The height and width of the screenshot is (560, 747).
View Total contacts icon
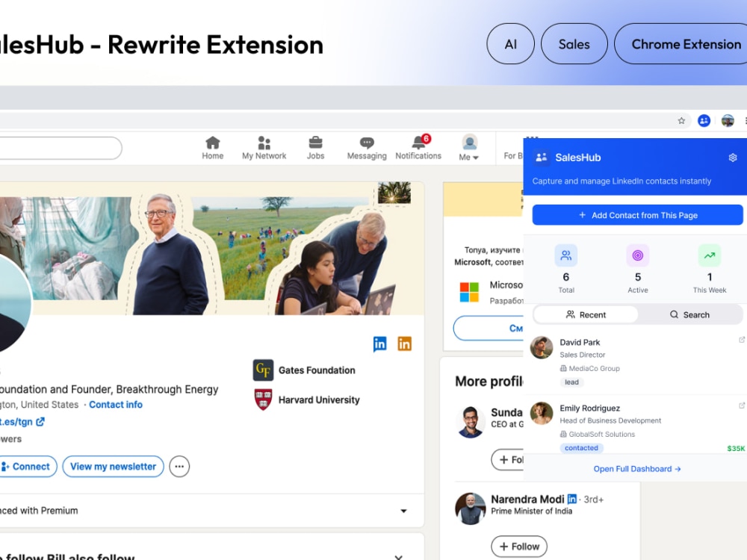click(x=566, y=255)
